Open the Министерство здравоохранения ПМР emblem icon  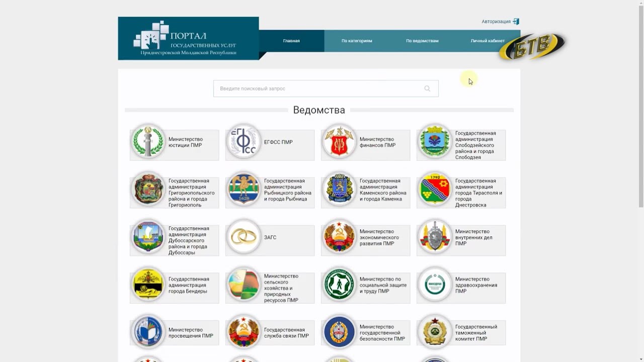click(435, 285)
